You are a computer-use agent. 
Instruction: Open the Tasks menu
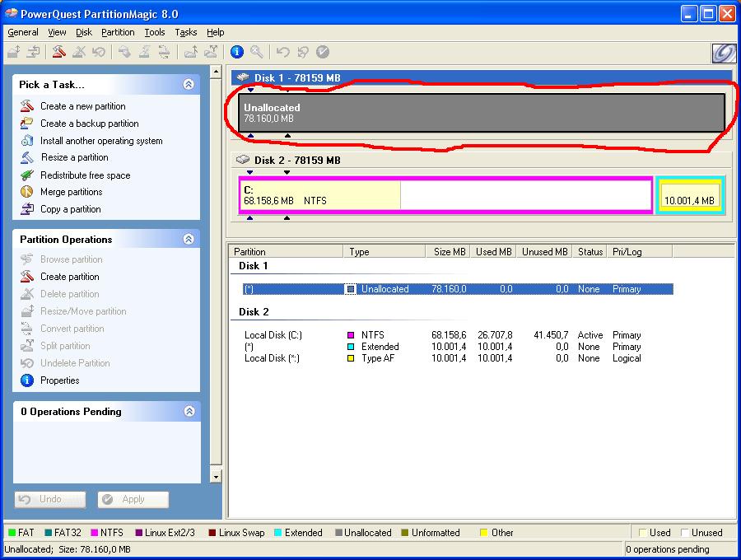tap(186, 32)
